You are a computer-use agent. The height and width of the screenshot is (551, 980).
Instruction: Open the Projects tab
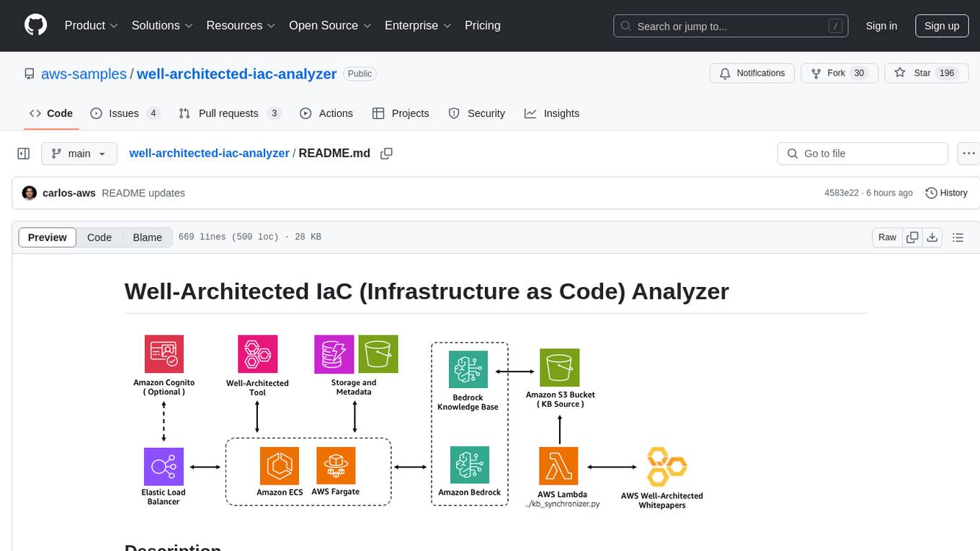401,113
